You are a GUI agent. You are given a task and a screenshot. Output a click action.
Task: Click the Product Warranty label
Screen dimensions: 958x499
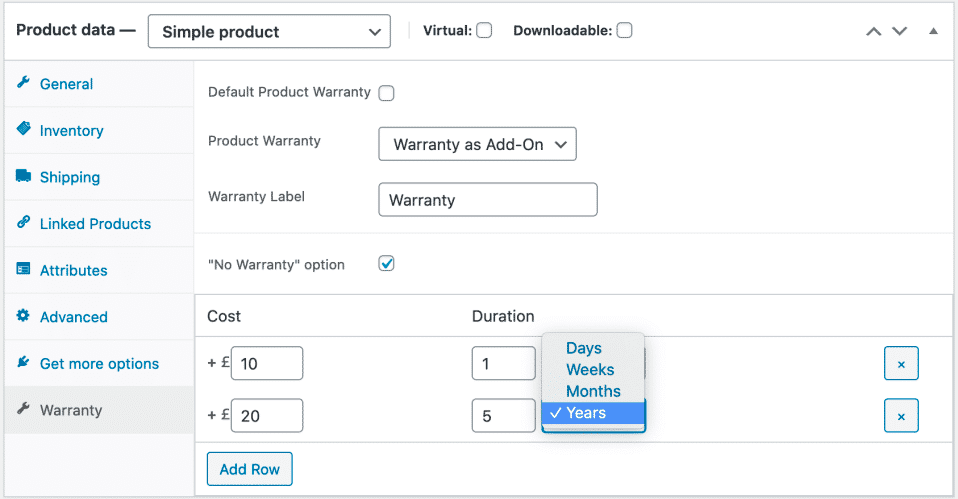tap(264, 141)
